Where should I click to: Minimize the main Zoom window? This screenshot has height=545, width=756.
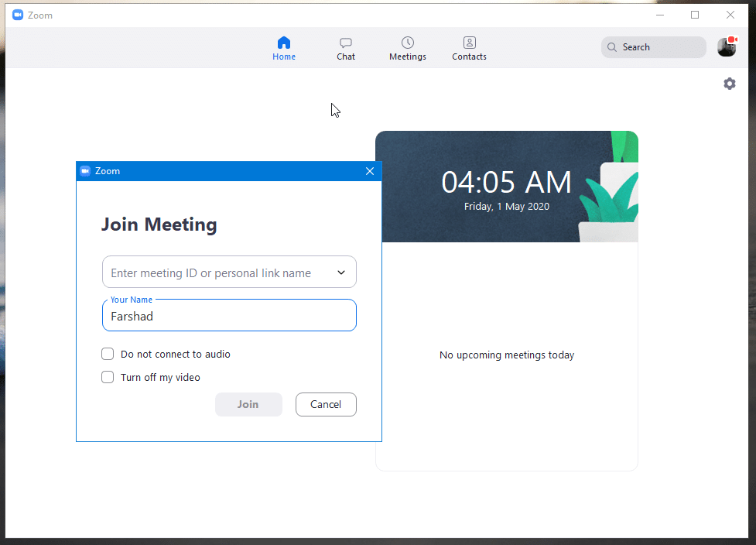[659, 15]
